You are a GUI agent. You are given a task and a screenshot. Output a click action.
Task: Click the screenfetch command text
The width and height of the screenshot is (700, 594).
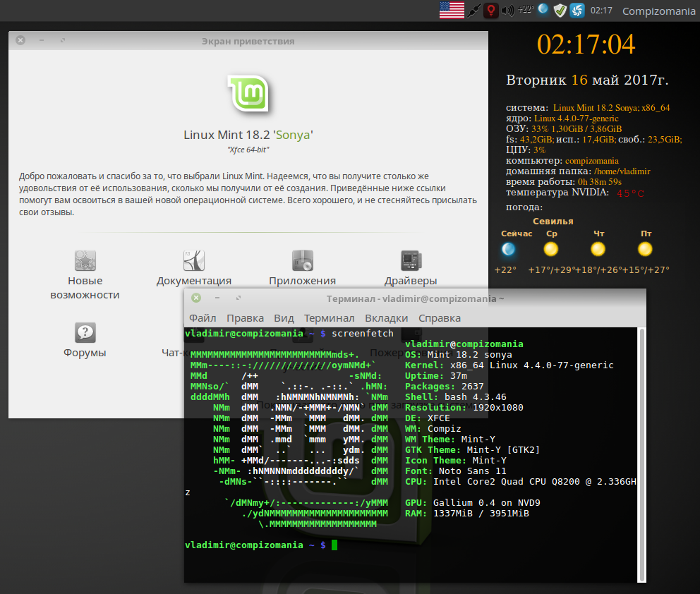point(363,334)
